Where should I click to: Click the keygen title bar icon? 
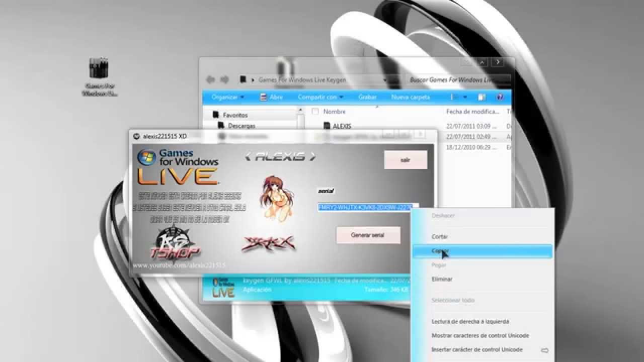coord(136,136)
